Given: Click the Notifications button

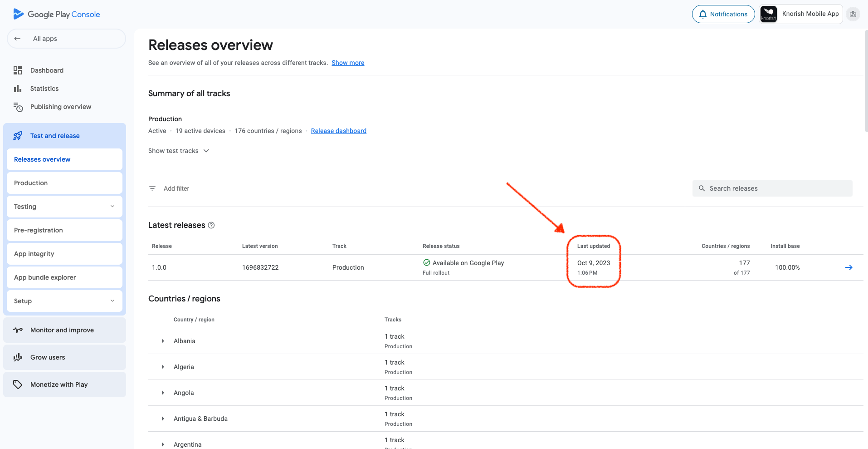Looking at the screenshot, I should point(723,14).
